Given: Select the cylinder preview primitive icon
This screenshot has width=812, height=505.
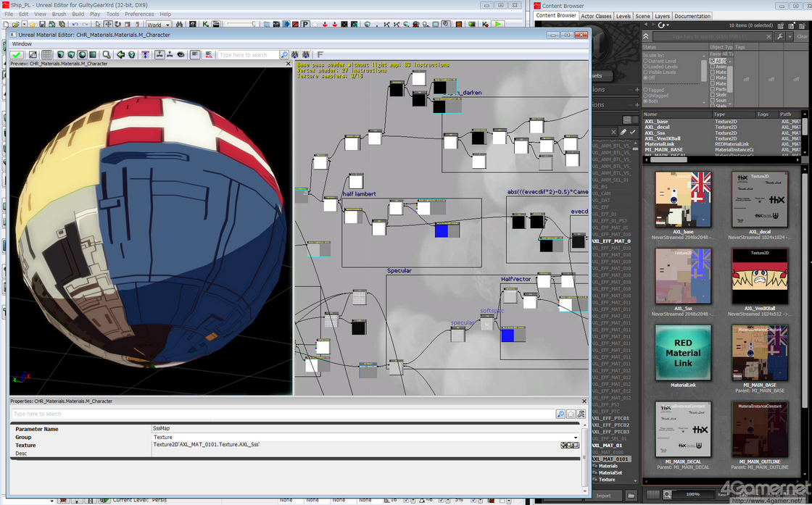Looking at the screenshot, I should [x=61, y=55].
